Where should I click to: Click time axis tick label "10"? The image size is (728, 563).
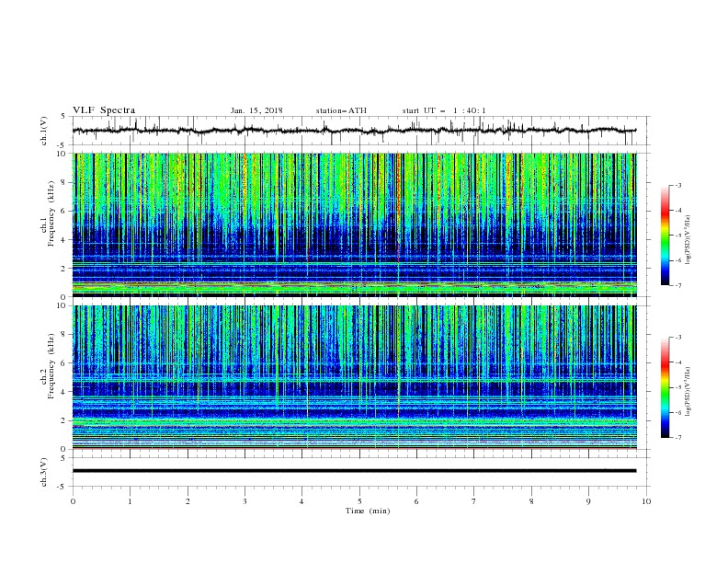click(x=646, y=501)
